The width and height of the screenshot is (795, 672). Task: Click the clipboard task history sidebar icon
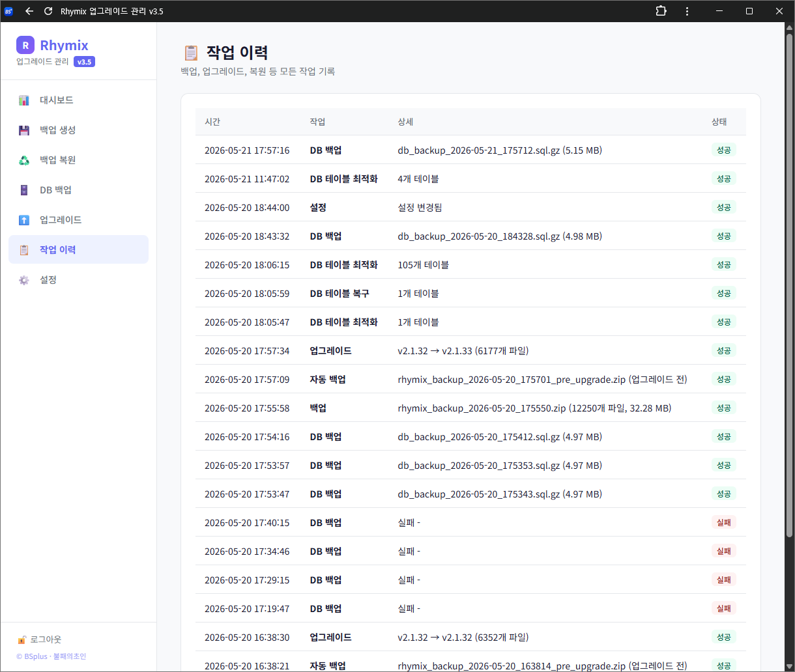coord(24,250)
